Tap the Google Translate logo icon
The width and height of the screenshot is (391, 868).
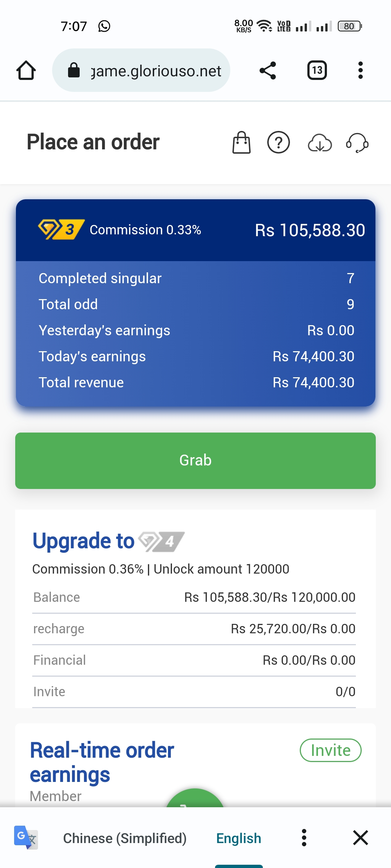[26, 837]
